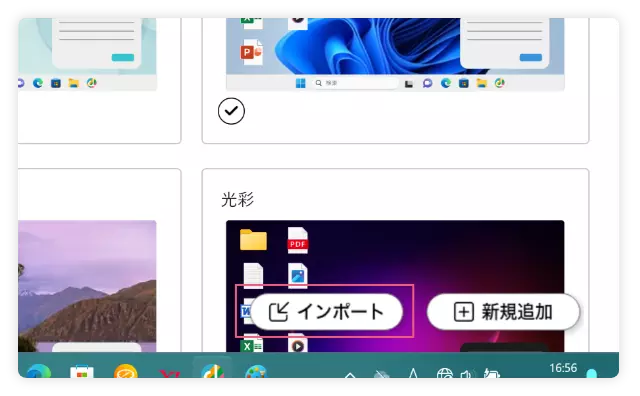The width and height of the screenshot is (640, 396).
Task: Select the purple mountain landscape theme thumbnail
Action: pos(87,286)
